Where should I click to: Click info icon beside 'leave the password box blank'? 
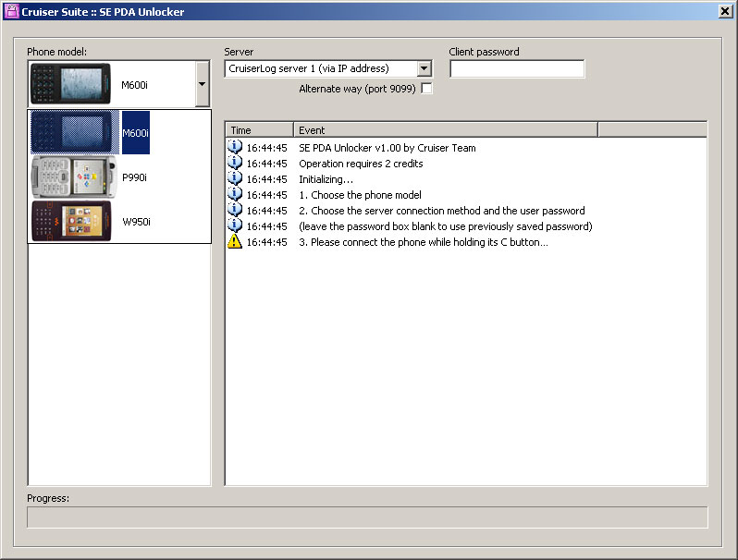[x=234, y=225]
